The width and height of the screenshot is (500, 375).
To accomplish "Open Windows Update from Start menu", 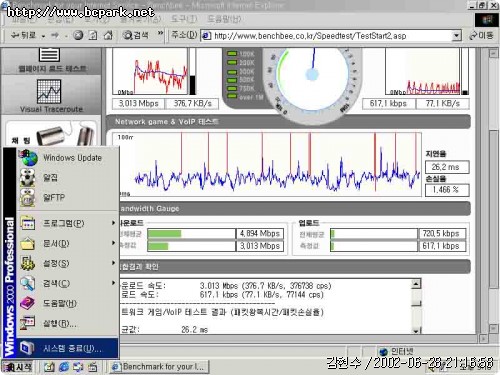I will [68, 158].
